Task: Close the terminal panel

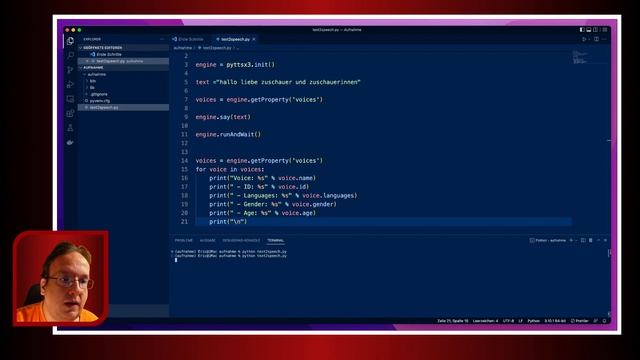Action: coord(605,240)
